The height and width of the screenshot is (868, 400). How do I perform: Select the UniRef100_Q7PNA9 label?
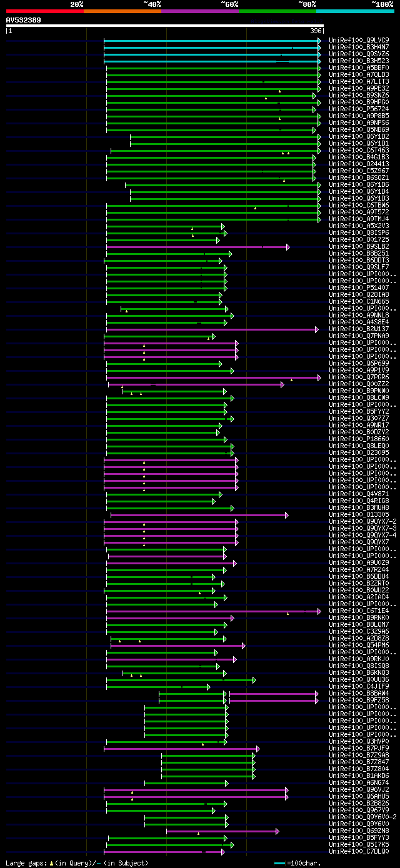[x=359, y=336]
